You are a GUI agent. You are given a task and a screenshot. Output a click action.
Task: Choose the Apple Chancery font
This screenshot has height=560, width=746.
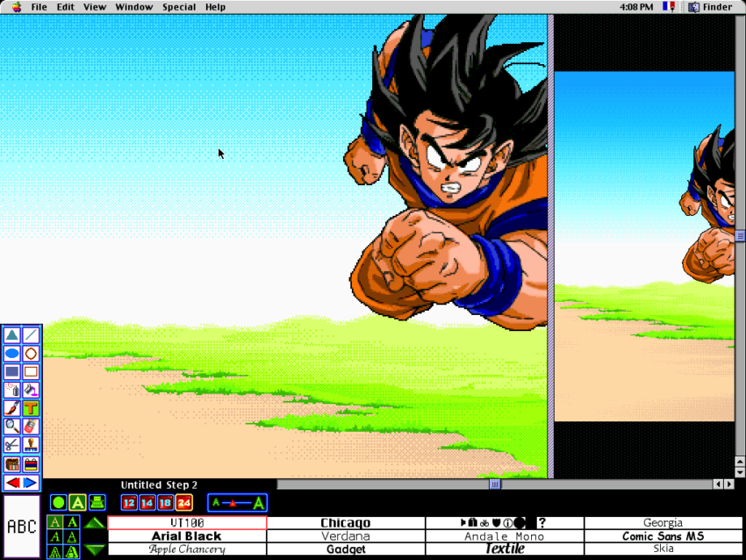(188, 549)
